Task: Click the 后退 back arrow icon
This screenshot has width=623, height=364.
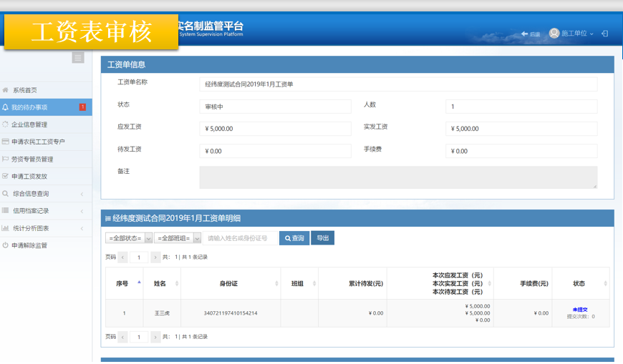Action: [x=525, y=34]
